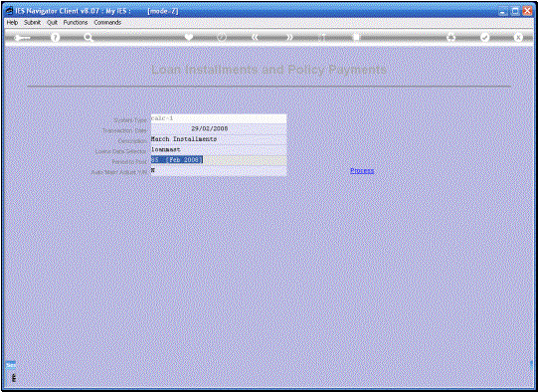Go back with double left arrows
This screenshot has height=392, width=538.
click(x=255, y=37)
